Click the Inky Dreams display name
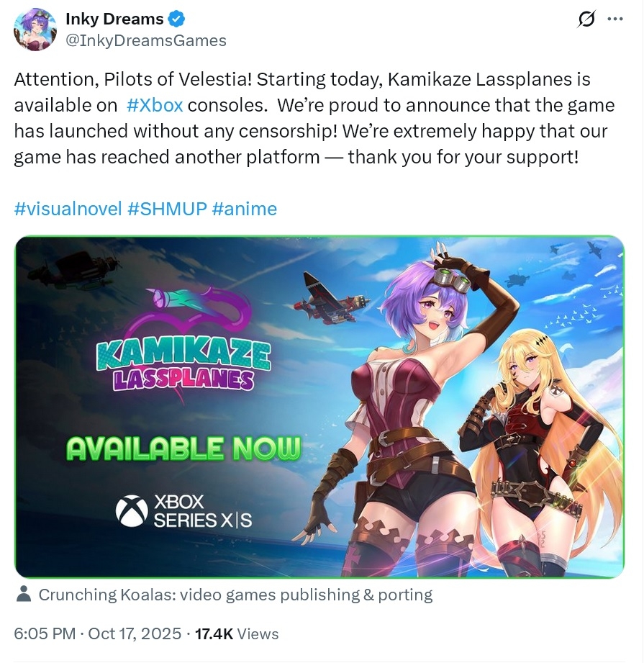This screenshot has height=663, width=644. pyautogui.click(x=114, y=19)
